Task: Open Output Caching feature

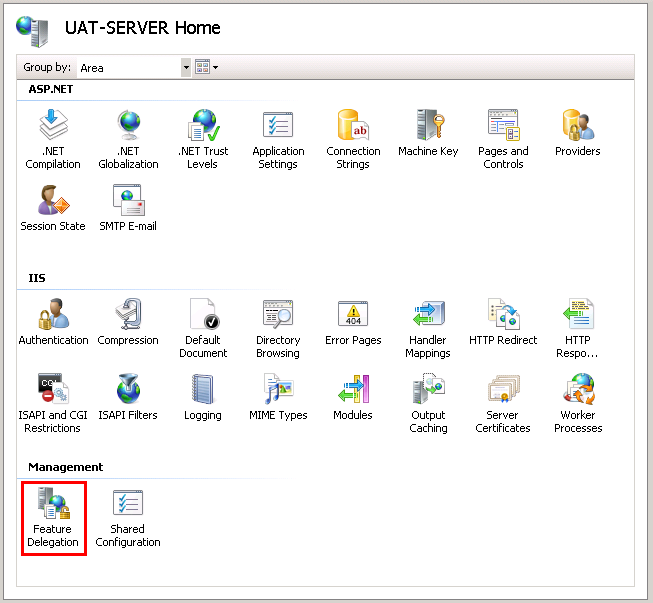Action: [x=428, y=403]
